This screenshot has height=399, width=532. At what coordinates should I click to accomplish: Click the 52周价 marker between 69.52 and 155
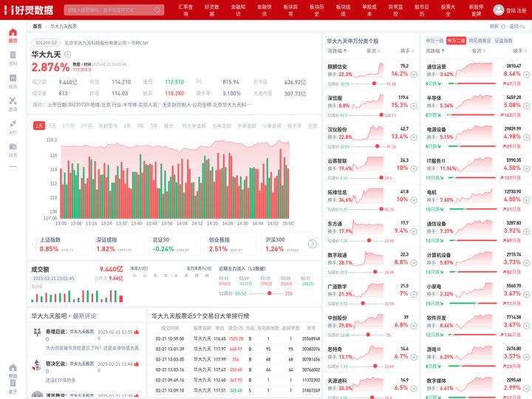point(270,293)
